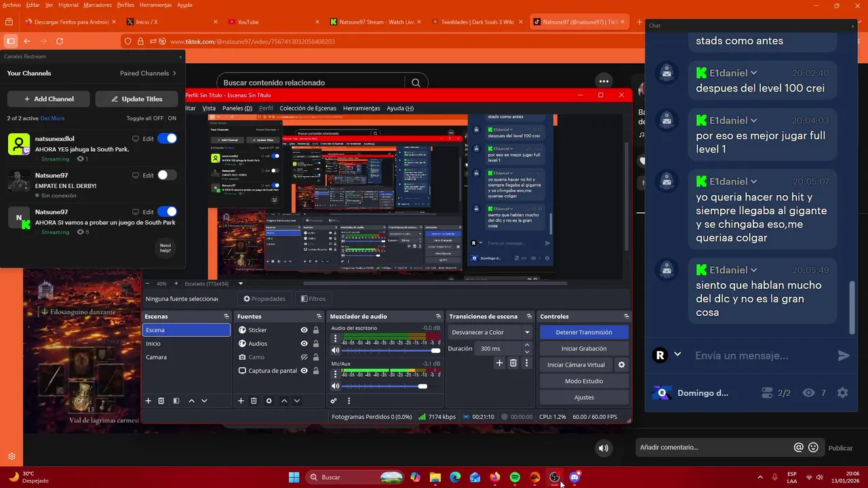
Task: Click Detener Transmisión button
Action: point(584,332)
